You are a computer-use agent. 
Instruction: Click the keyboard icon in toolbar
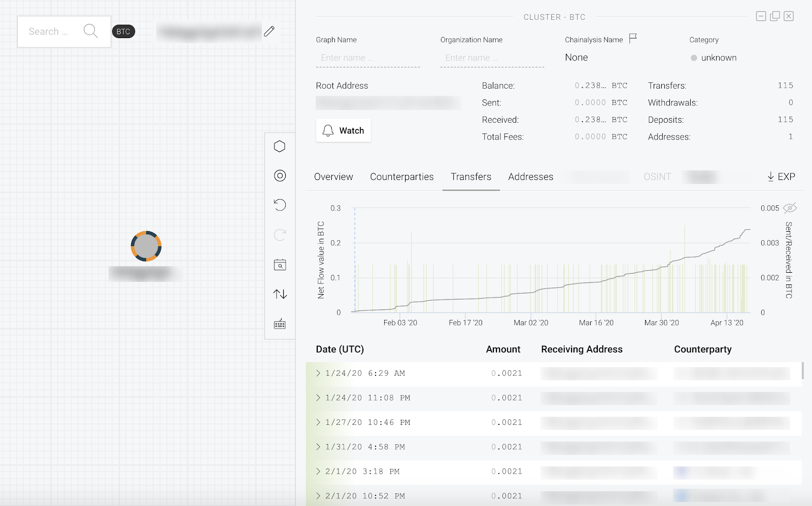click(280, 324)
